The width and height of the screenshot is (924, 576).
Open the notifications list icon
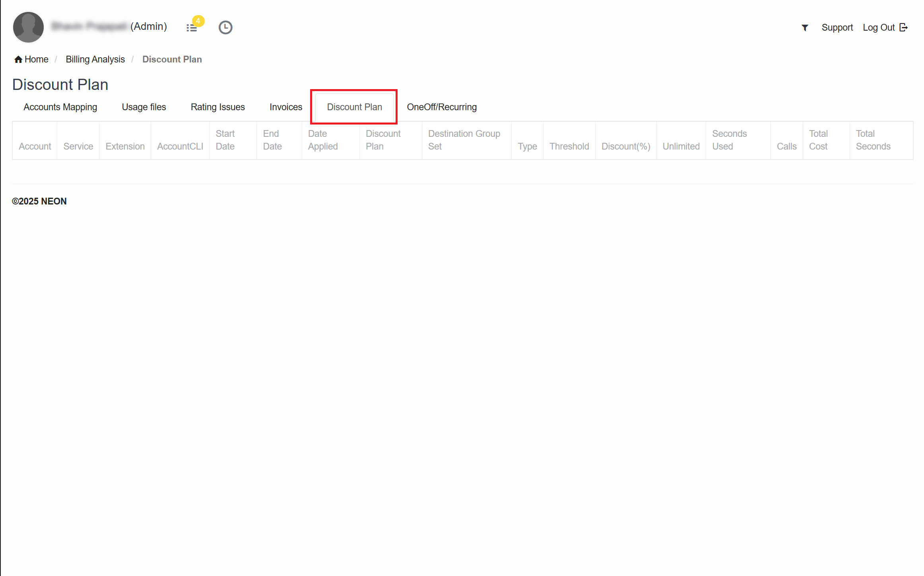point(191,28)
